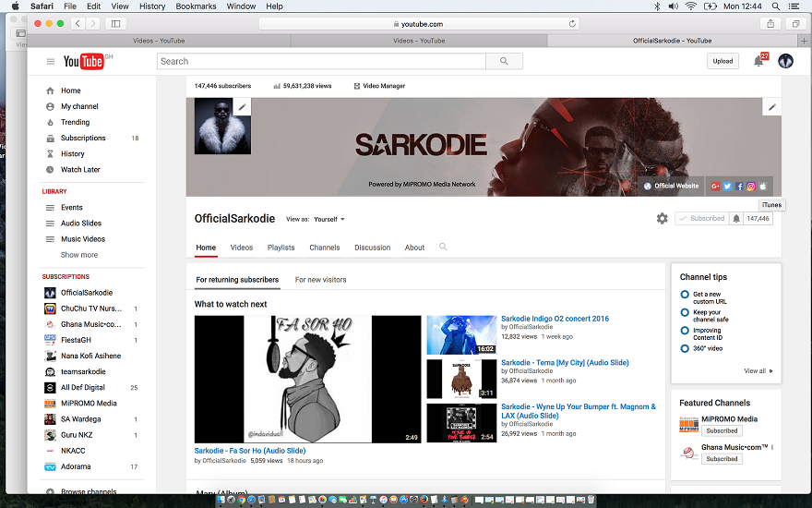This screenshot has width=812, height=508.
Task: Open the Instagram link on the banner
Action: pos(751,186)
